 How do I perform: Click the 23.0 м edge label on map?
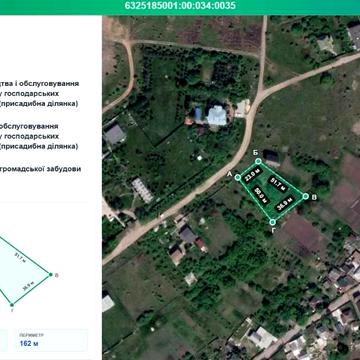(x=253, y=176)
